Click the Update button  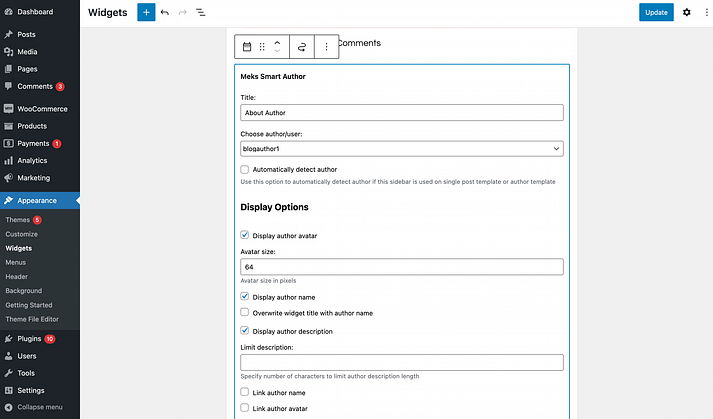point(656,13)
